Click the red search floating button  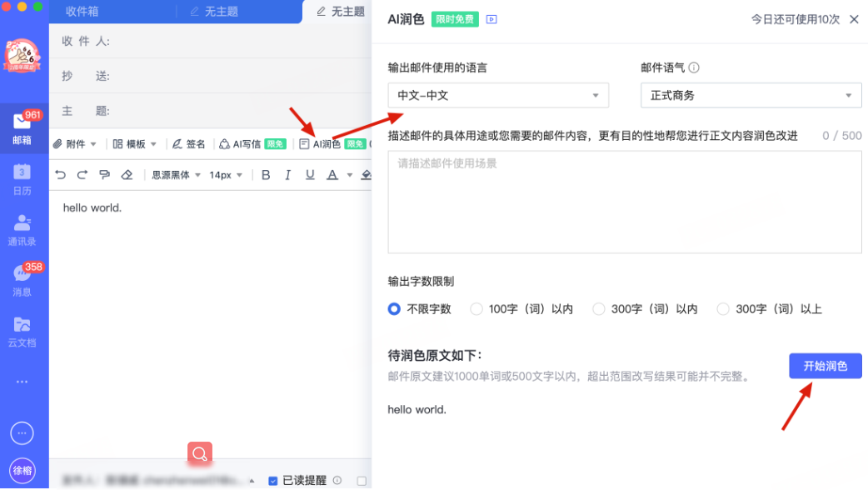tap(200, 454)
